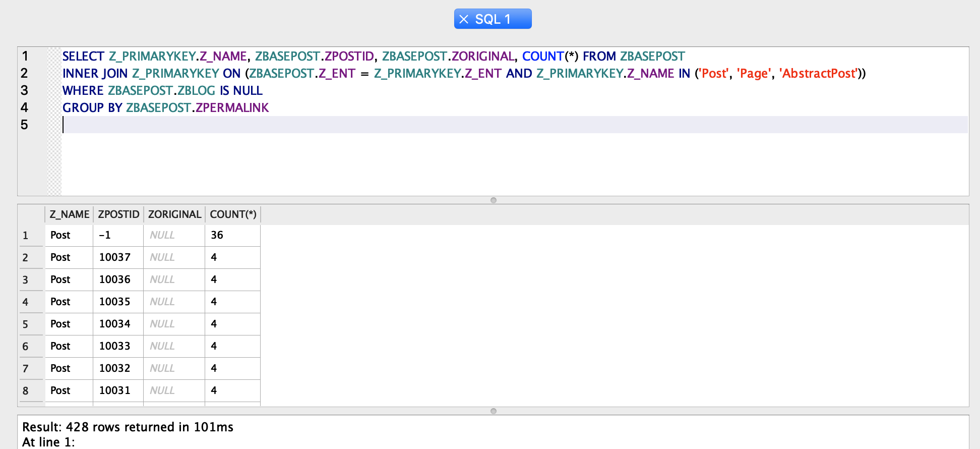The width and height of the screenshot is (980, 449).
Task: Close the SQL 1 tab
Action: click(x=464, y=19)
